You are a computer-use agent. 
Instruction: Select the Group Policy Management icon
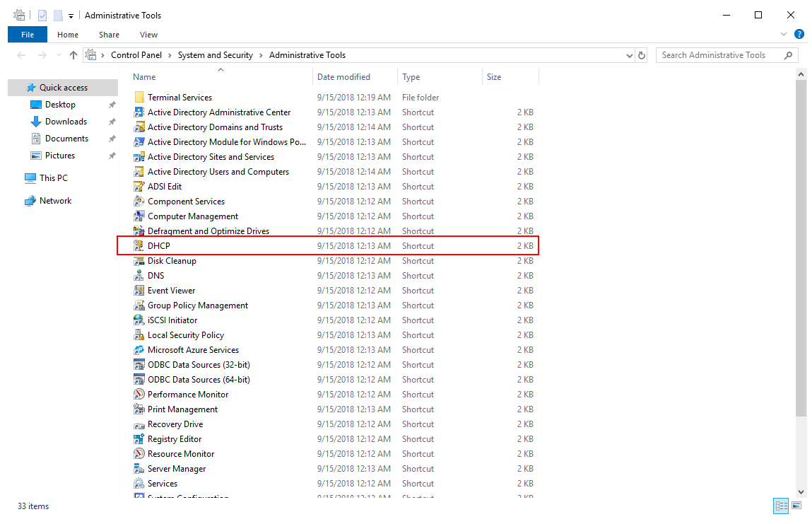pos(139,305)
